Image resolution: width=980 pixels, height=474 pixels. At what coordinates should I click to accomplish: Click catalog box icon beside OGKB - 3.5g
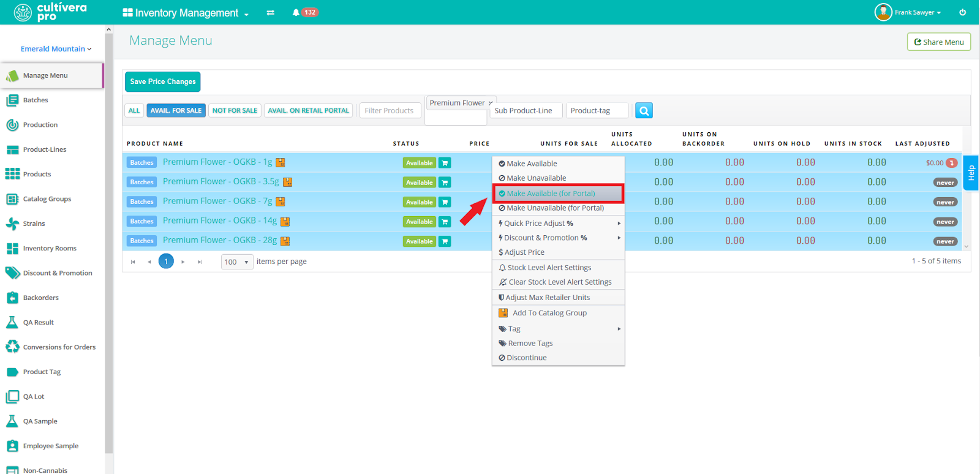287,182
